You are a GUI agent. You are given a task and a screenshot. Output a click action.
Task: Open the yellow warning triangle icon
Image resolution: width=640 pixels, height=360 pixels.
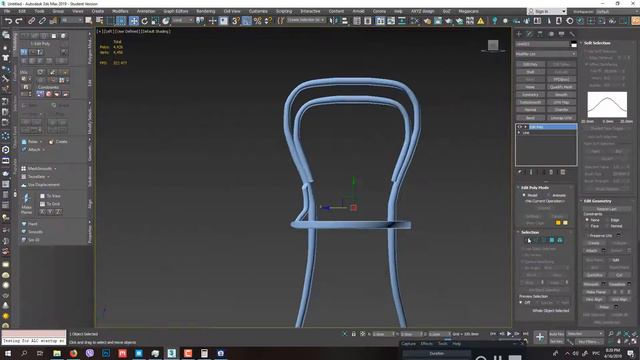[481, 21]
